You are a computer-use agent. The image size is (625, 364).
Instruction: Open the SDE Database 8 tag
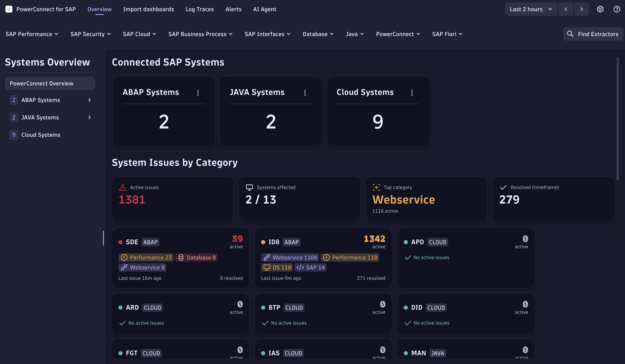[x=196, y=258]
